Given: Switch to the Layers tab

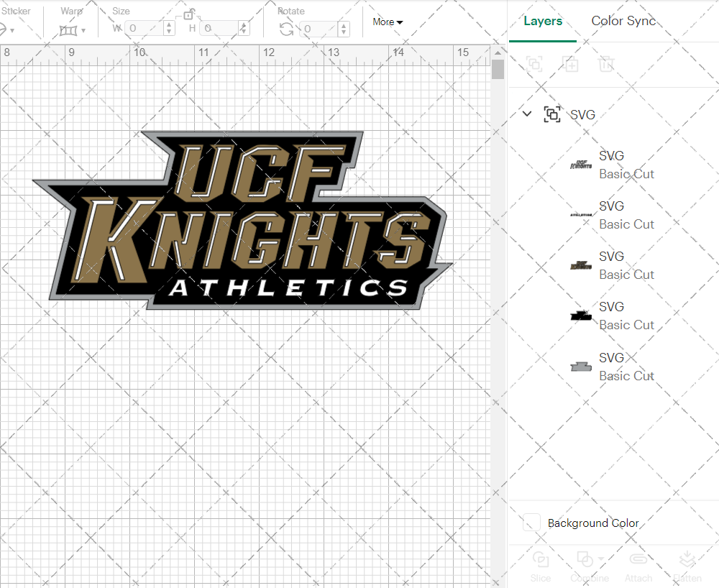Looking at the screenshot, I should coord(543,21).
